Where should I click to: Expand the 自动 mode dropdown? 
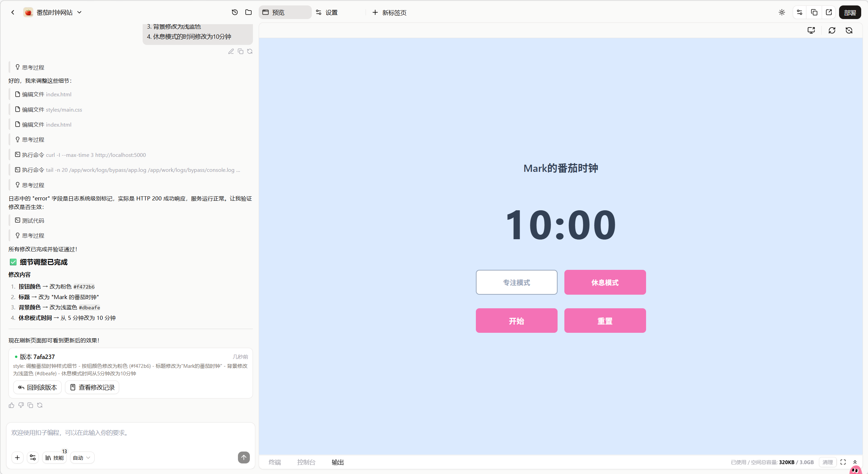coord(82,458)
